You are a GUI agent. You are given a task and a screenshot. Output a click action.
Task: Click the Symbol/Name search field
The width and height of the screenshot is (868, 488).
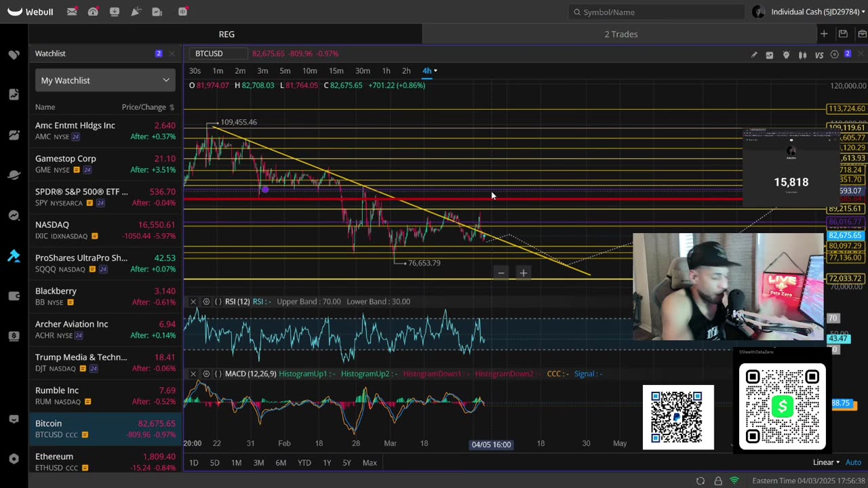click(656, 12)
